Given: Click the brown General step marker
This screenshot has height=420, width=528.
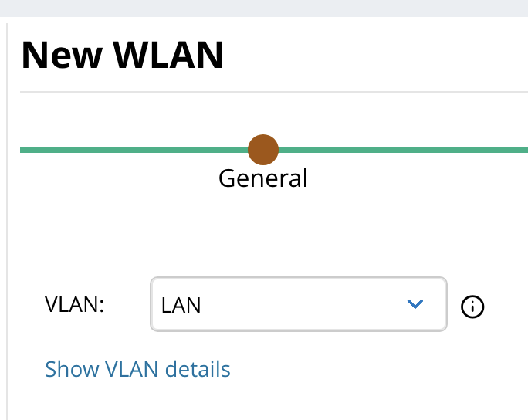Looking at the screenshot, I should [x=263, y=149].
